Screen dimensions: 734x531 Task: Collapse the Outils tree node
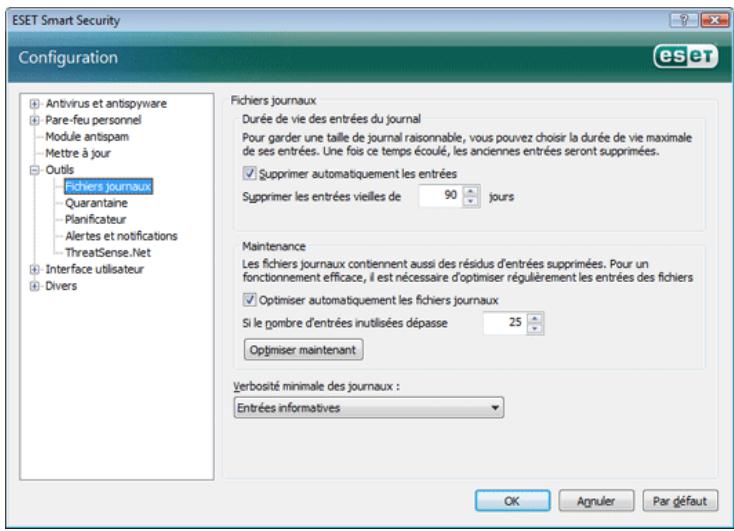click(x=34, y=170)
